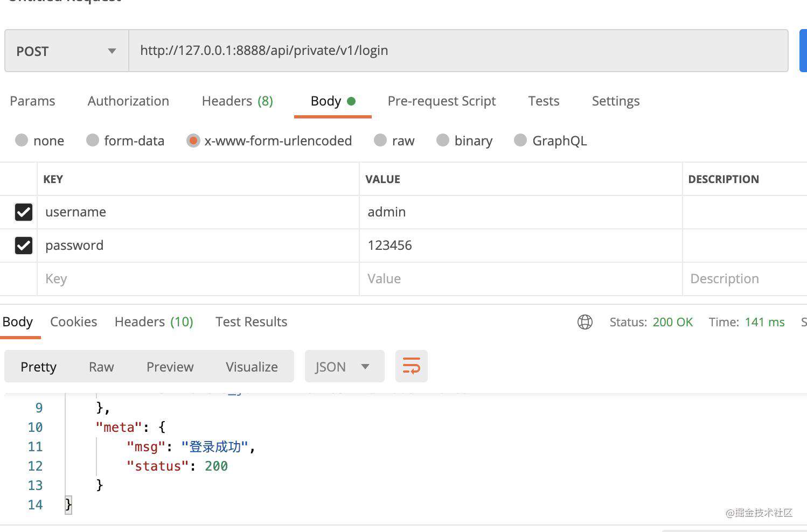This screenshot has height=532, width=807.
Task: Open the JSON format dropdown
Action: coord(344,366)
